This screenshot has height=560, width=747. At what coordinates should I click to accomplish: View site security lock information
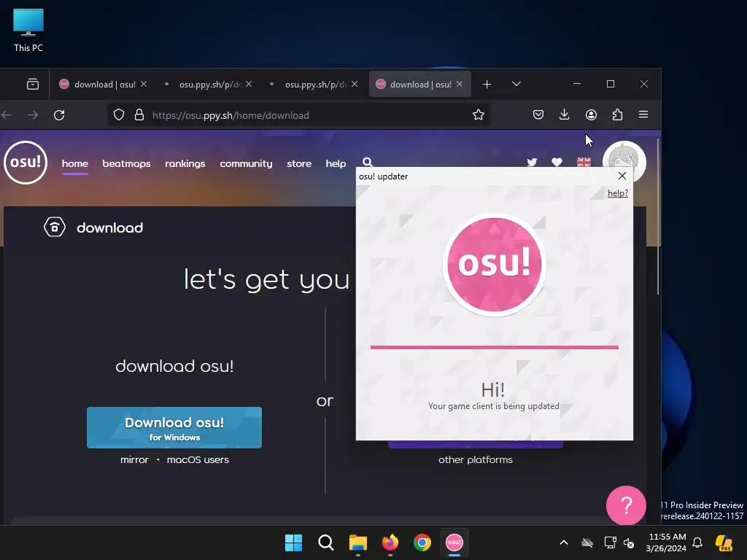click(x=139, y=114)
